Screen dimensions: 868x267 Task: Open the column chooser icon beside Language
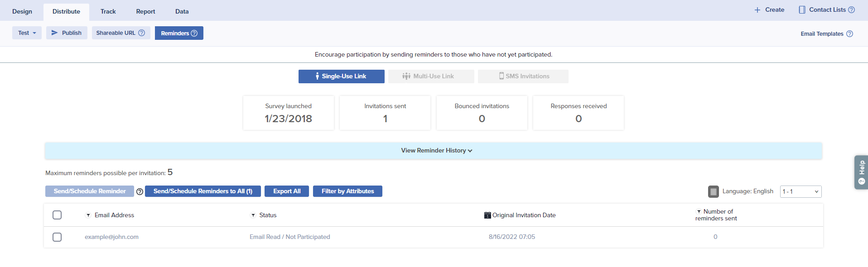click(713, 191)
